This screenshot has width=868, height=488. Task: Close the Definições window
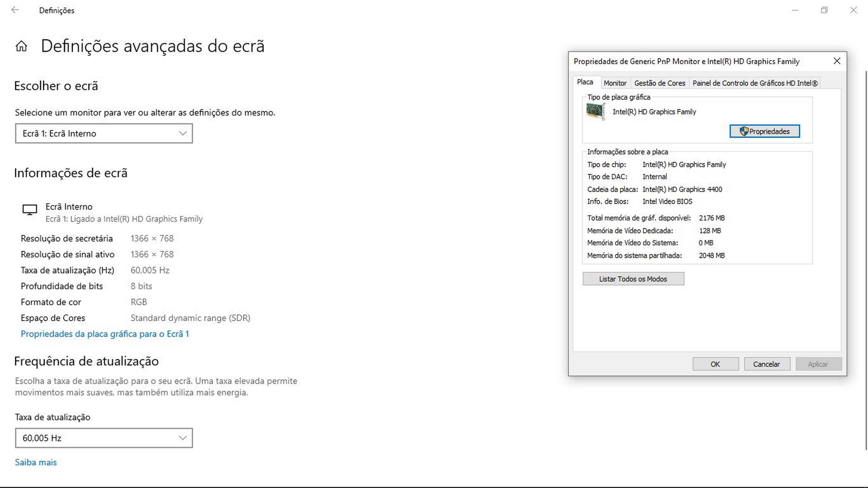pyautogui.click(x=853, y=10)
